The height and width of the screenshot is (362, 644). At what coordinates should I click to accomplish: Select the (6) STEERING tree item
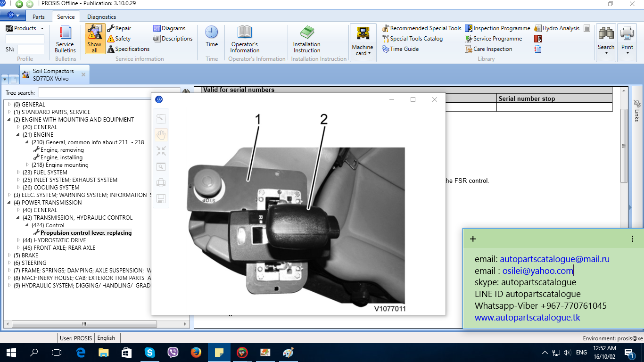(30, 263)
